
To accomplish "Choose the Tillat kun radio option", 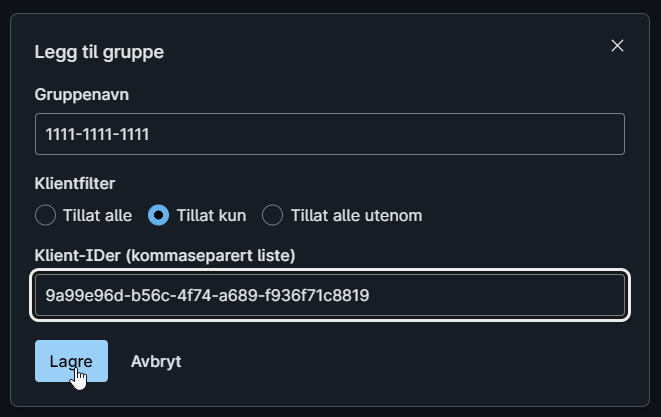I will 158,215.
